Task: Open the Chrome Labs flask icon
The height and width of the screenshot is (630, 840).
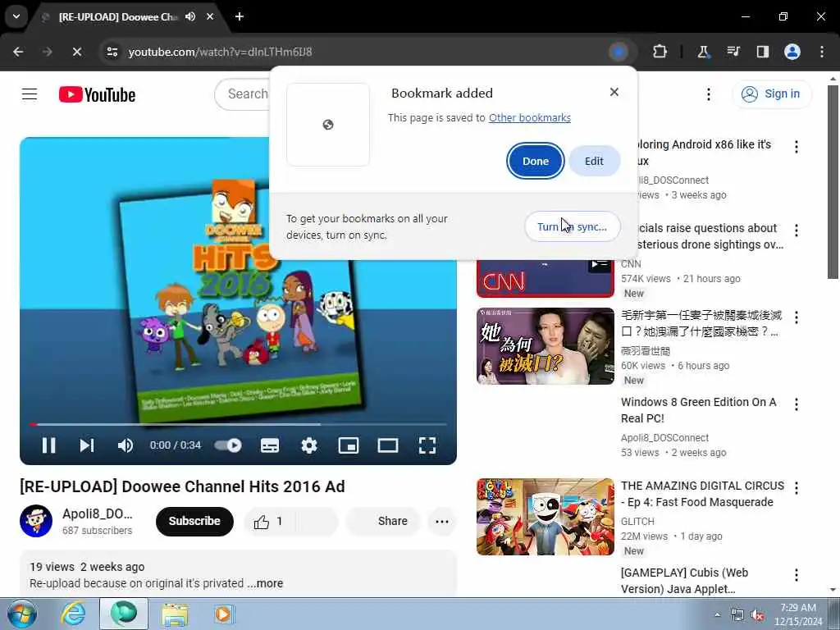Action: pos(703,52)
